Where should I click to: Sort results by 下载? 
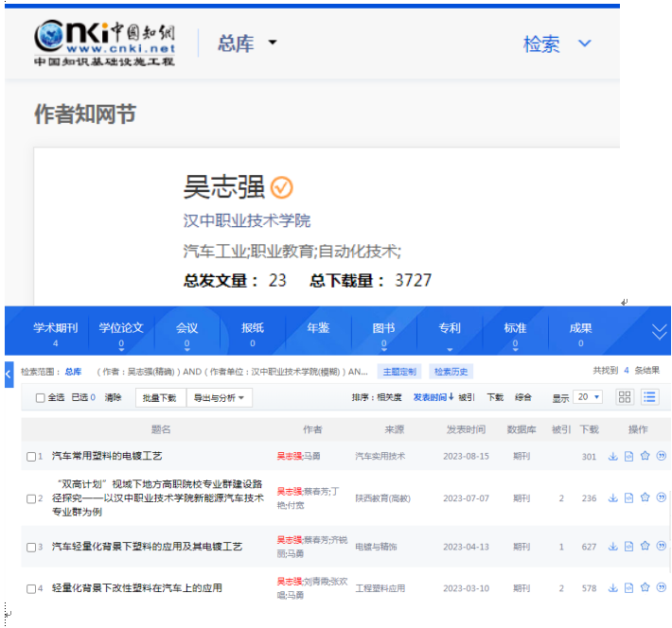[495, 397]
